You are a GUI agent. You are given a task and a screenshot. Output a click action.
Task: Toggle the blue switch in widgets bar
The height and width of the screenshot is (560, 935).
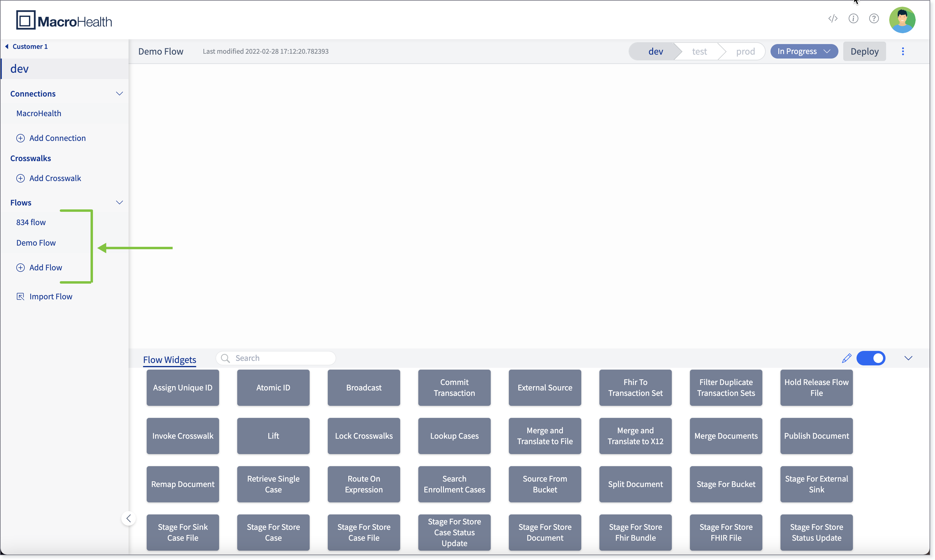click(x=871, y=358)
